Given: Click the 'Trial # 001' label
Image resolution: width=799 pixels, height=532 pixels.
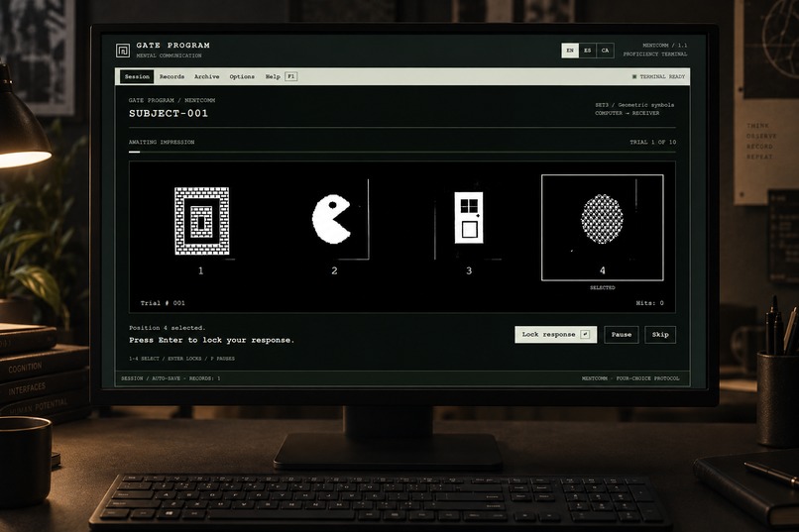Looking at the screenshot, I should click(x=163, y=303).
